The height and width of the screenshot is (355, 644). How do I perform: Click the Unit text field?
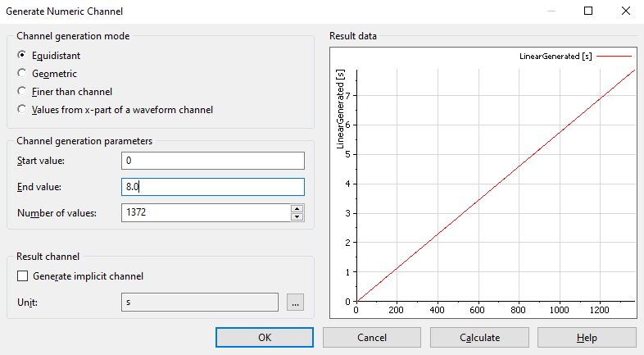[x=199, y=303]
